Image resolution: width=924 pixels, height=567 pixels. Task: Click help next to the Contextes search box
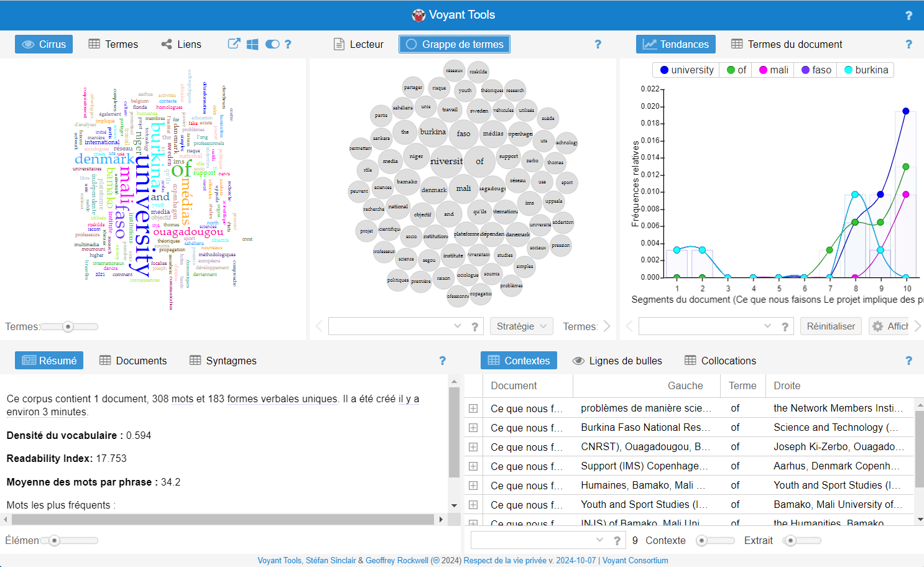(x=617, y=540)
